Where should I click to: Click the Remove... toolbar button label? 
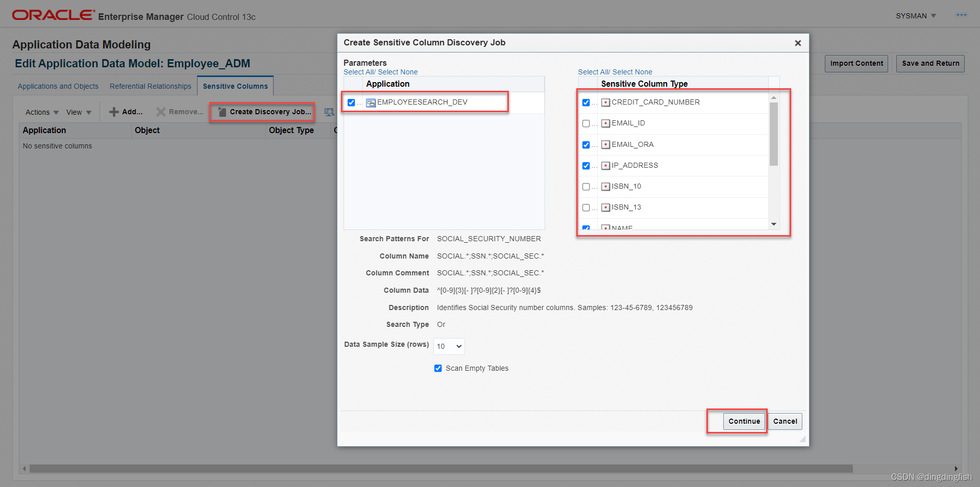pos(186,112)
